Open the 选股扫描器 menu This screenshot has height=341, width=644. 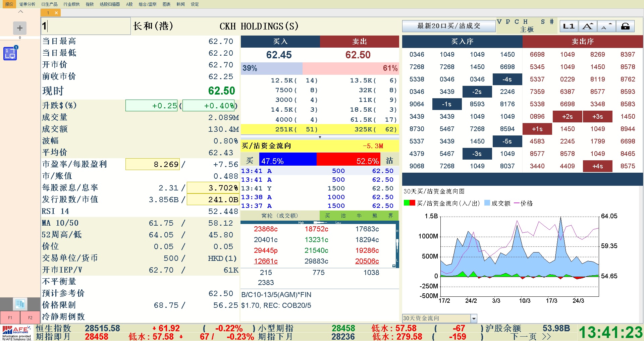[110, 4]
